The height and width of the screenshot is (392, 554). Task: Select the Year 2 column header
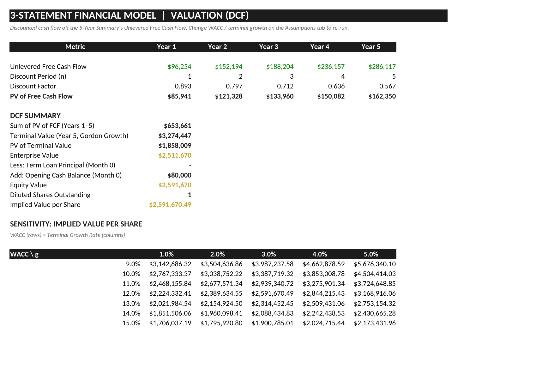(x=217, y=47)
